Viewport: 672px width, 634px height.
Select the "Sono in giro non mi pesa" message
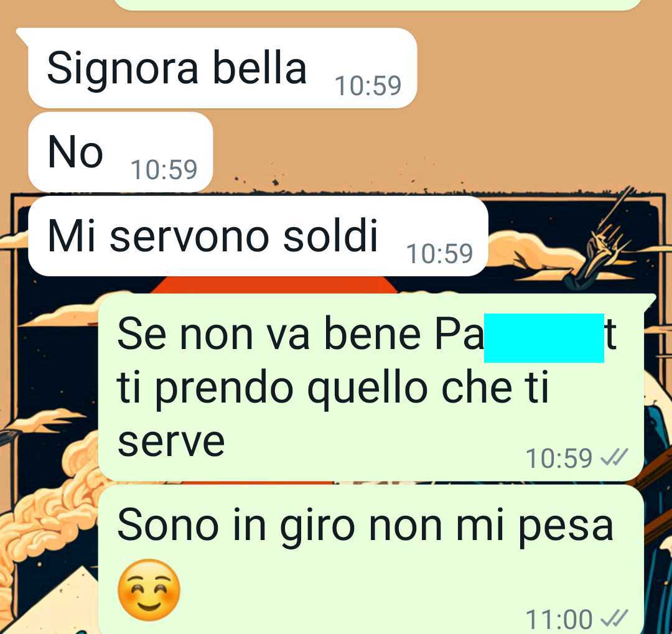(371, 559)
